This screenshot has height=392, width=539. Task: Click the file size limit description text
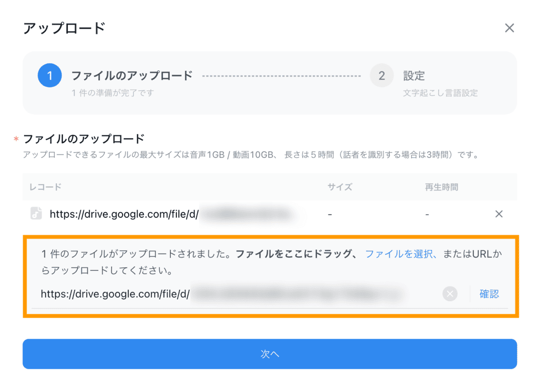252,155
